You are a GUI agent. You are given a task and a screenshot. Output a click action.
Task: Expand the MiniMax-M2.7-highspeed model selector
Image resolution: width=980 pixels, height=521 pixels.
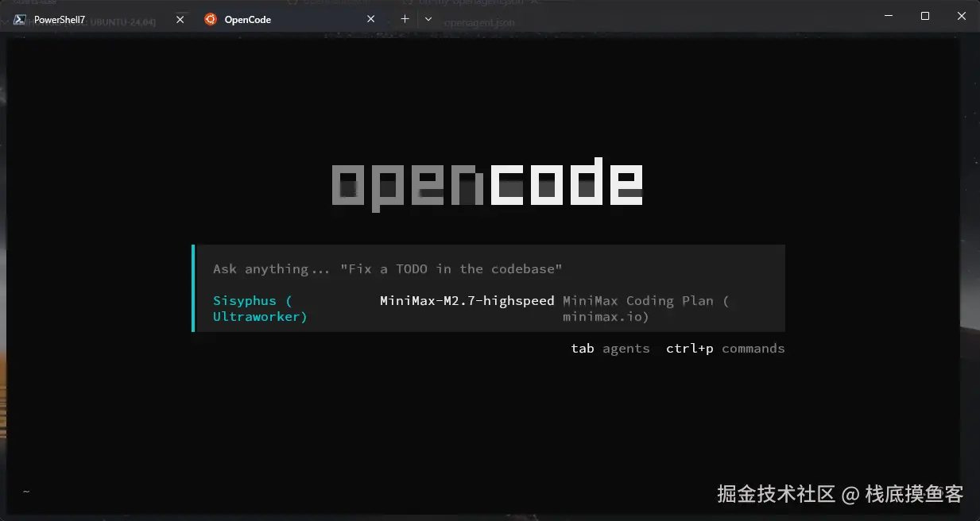click(x=466, y=300)
